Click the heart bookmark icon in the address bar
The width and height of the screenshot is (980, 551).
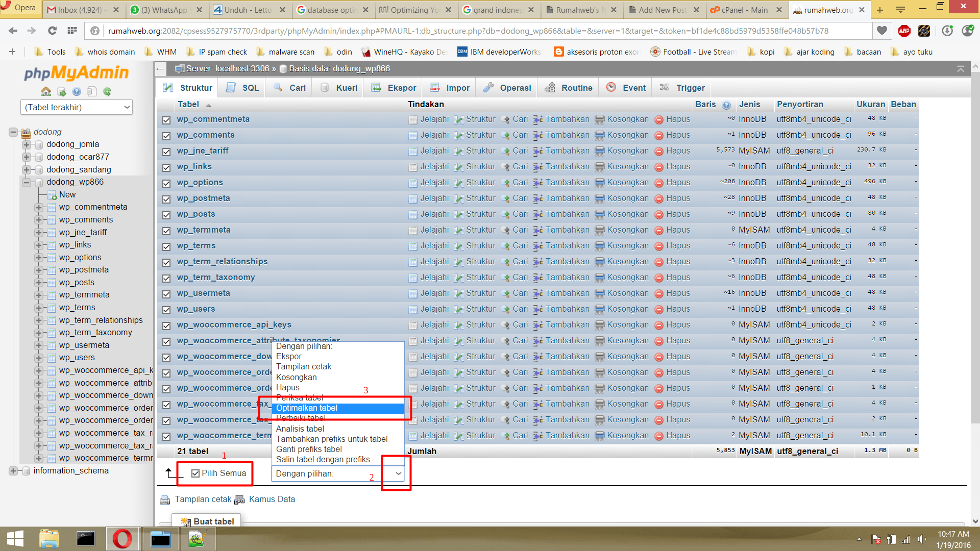tap(881, 31)
